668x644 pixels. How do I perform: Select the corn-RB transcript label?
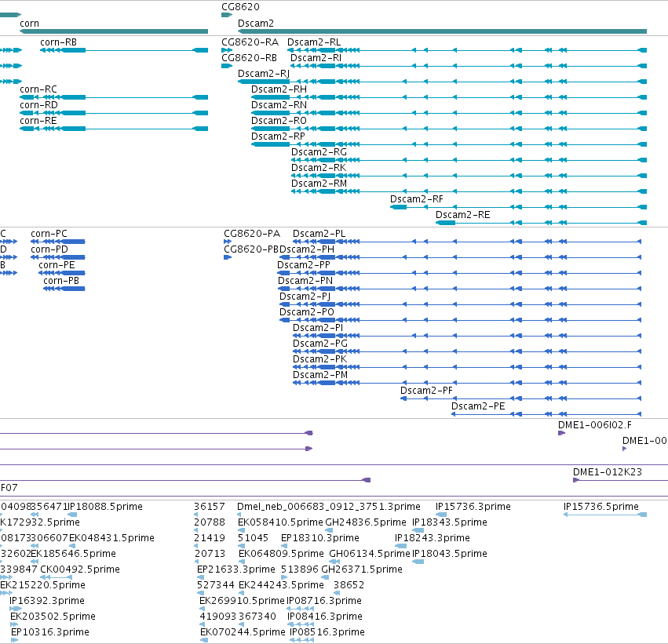pos(58,42)
